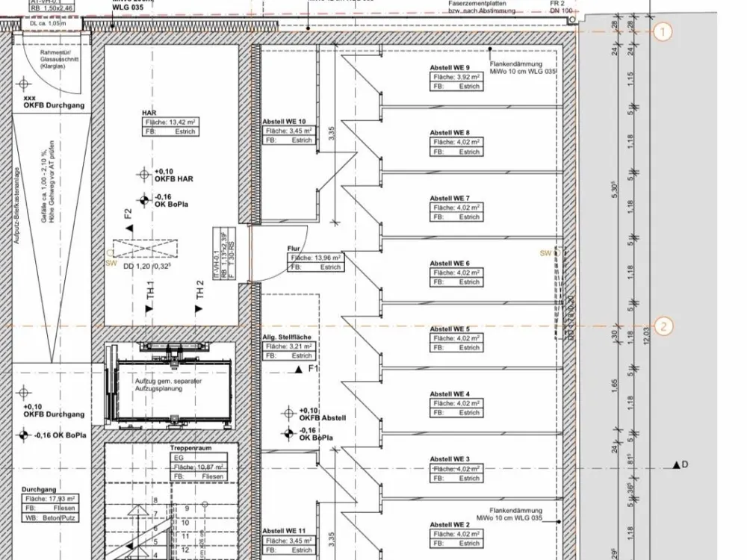
Task: Click the 'xxx OKFB Durchgang' level note
Action: coord(54,102)
